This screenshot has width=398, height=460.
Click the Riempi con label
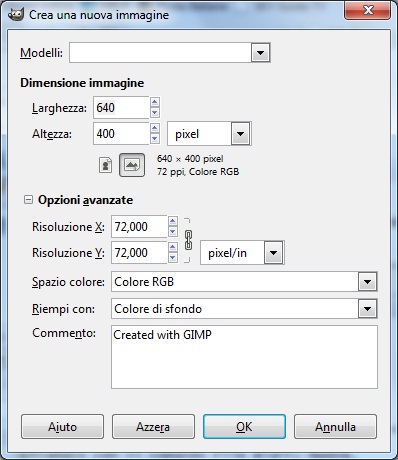click(x=63, y=309)
